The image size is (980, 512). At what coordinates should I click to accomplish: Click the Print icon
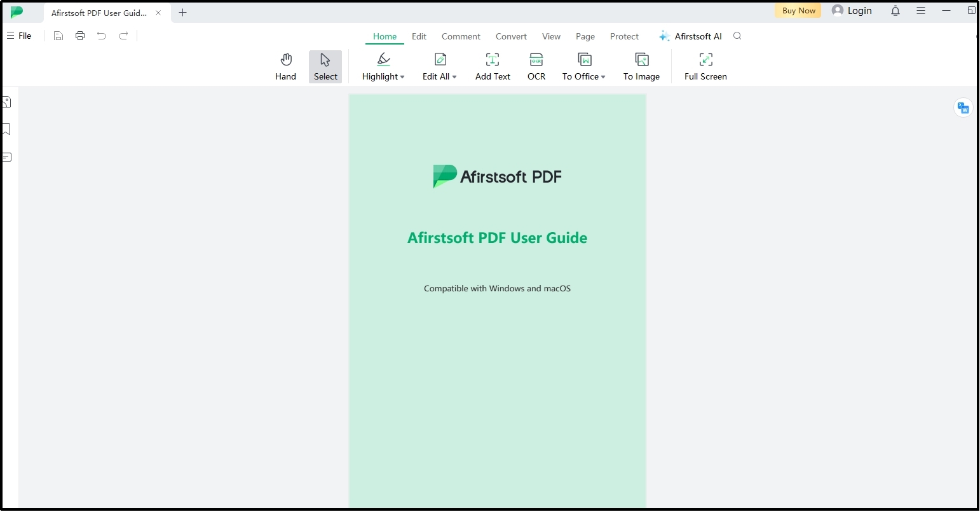pos(80,36)
